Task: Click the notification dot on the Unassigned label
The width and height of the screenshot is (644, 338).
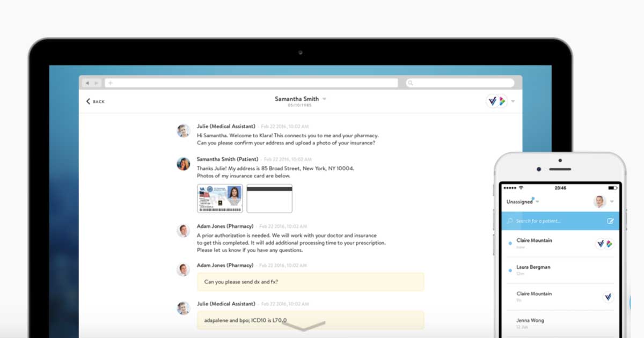Action: coord(533,197)
